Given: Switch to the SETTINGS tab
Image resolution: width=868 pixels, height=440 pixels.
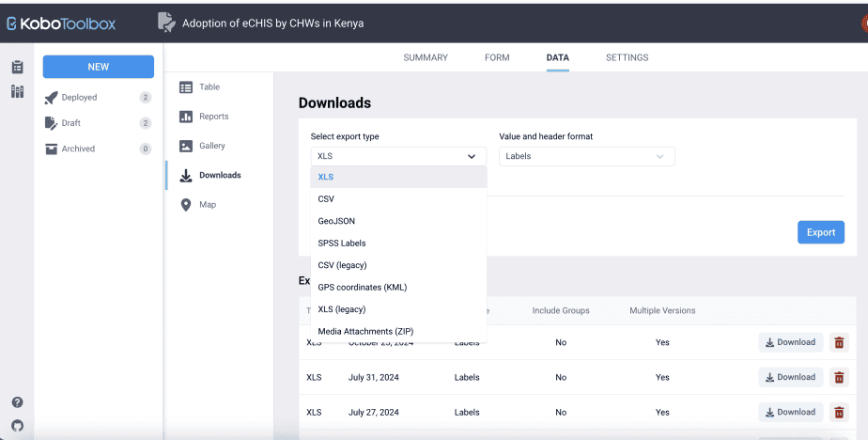Looking at the screenshot, I should (627, 57).
